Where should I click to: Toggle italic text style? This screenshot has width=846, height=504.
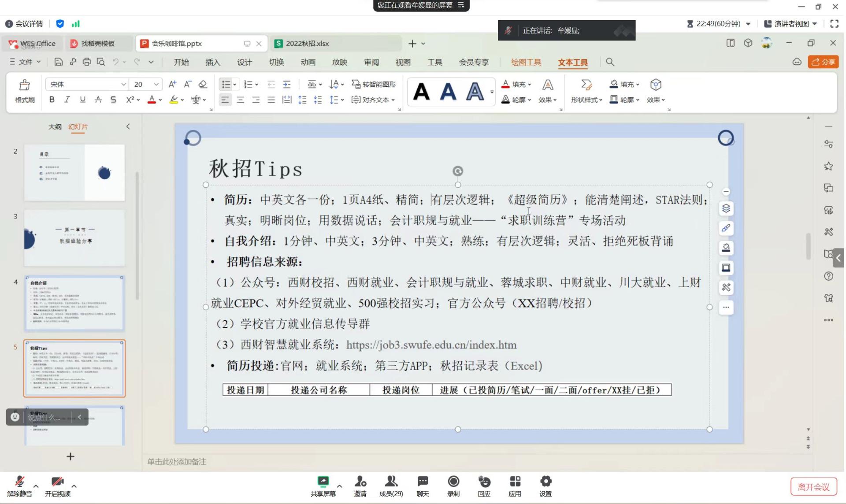point(67,100)
